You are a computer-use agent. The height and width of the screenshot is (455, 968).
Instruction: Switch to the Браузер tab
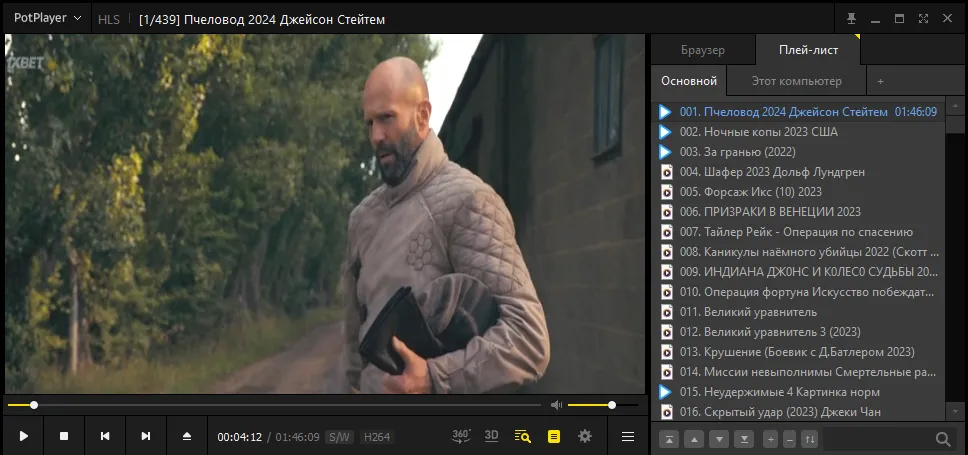tap(703, 50)
